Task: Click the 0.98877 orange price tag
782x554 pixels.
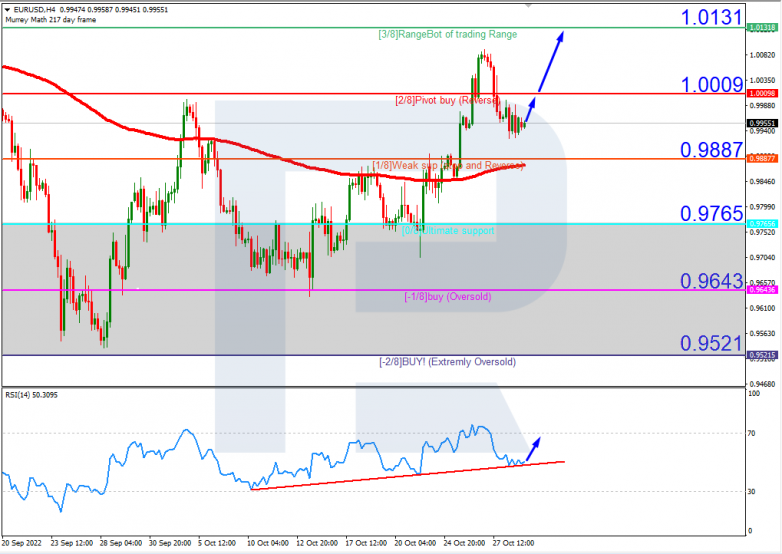Action: pyautogui.click(x=763, y=159)
